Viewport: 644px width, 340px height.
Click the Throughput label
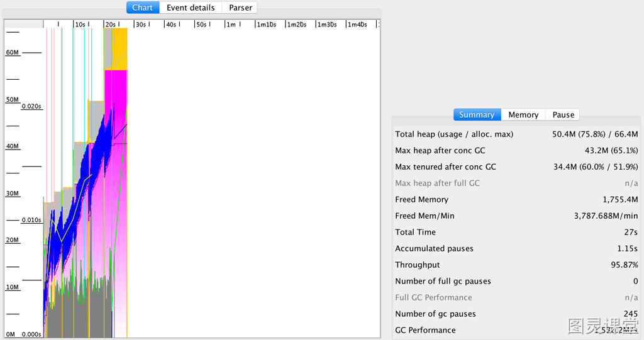(418, 265)
